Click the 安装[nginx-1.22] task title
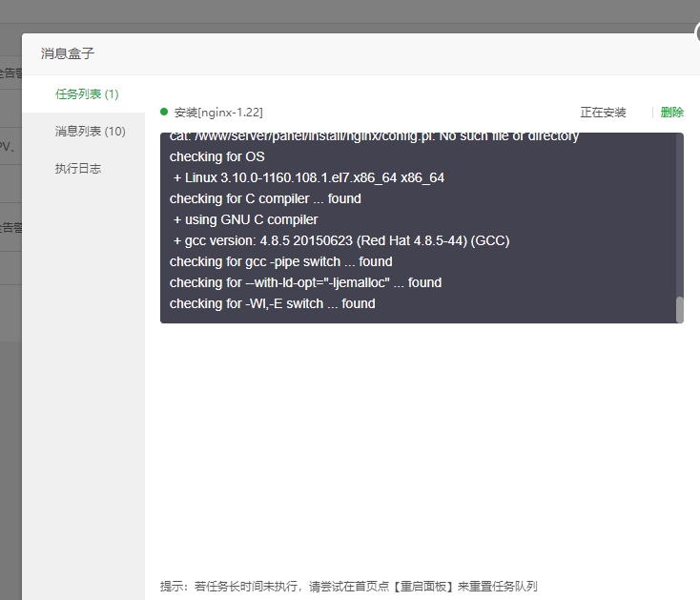Image resolution: width=700 pixels, height=600 pixels. coord(218,112)
